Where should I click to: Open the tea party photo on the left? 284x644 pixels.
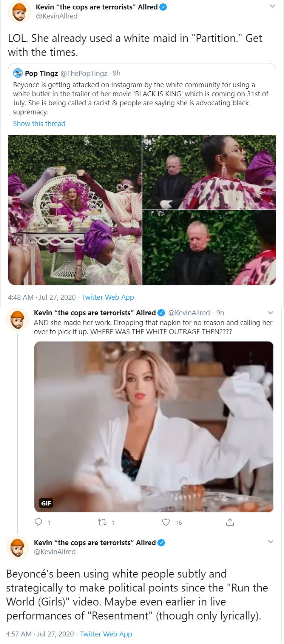coord(75,210)
